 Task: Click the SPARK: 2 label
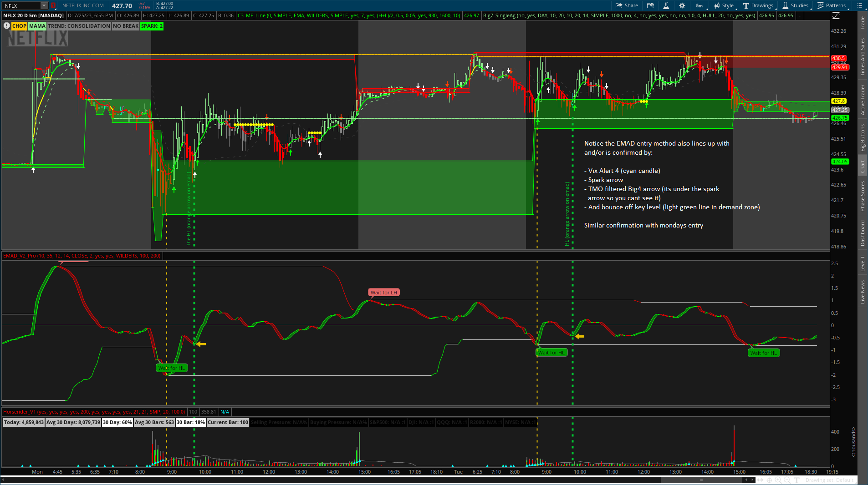pyautogui.click(x=152, y=26)
